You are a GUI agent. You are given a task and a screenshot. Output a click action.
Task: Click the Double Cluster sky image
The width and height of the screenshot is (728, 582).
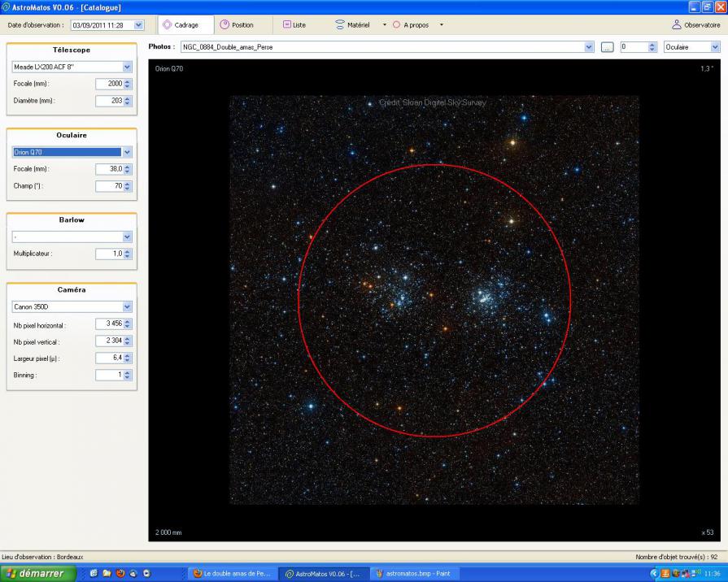click(x=434, y=300)
